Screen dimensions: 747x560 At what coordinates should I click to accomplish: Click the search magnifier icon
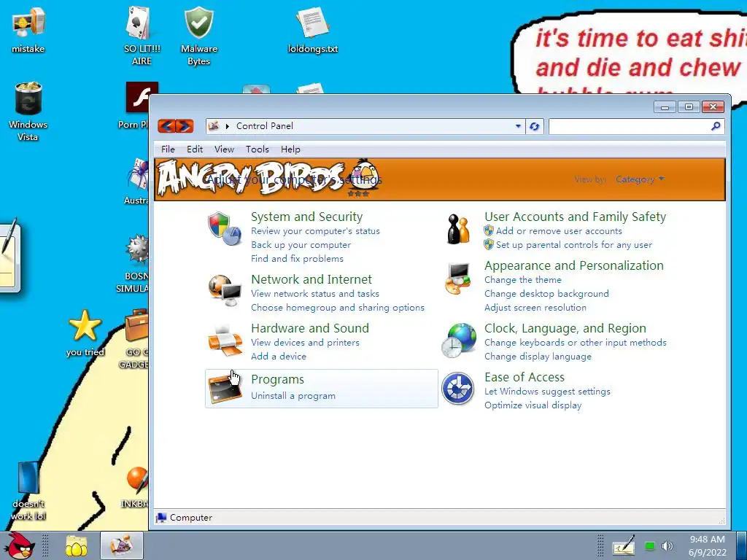(x=716, y=126)
